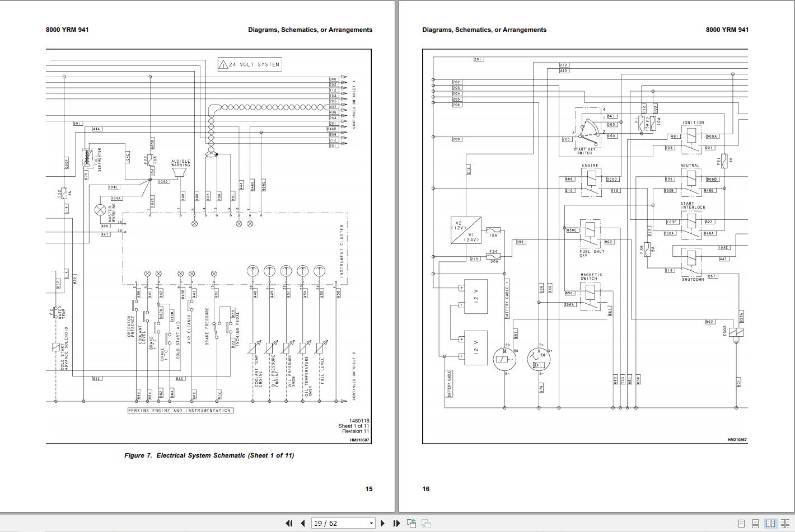Click the 24 VOLT SYSTEM warning label

pyautogui.click(x=249, y=64)
